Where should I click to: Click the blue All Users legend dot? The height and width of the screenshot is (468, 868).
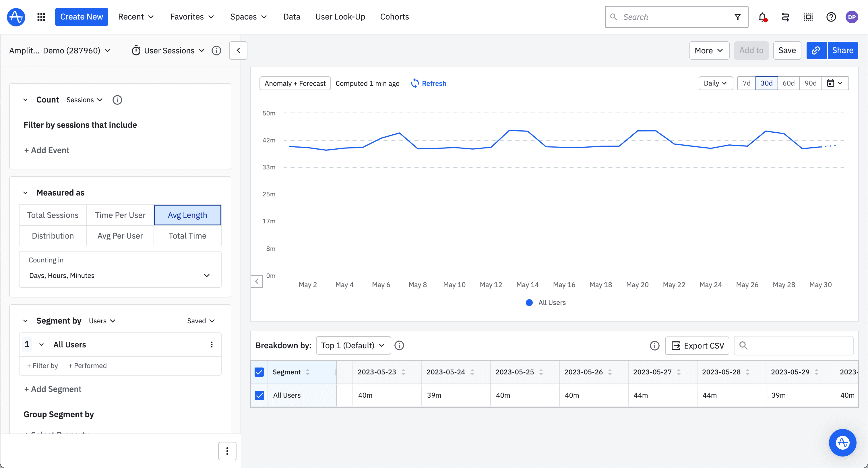[x=529, y=303]
